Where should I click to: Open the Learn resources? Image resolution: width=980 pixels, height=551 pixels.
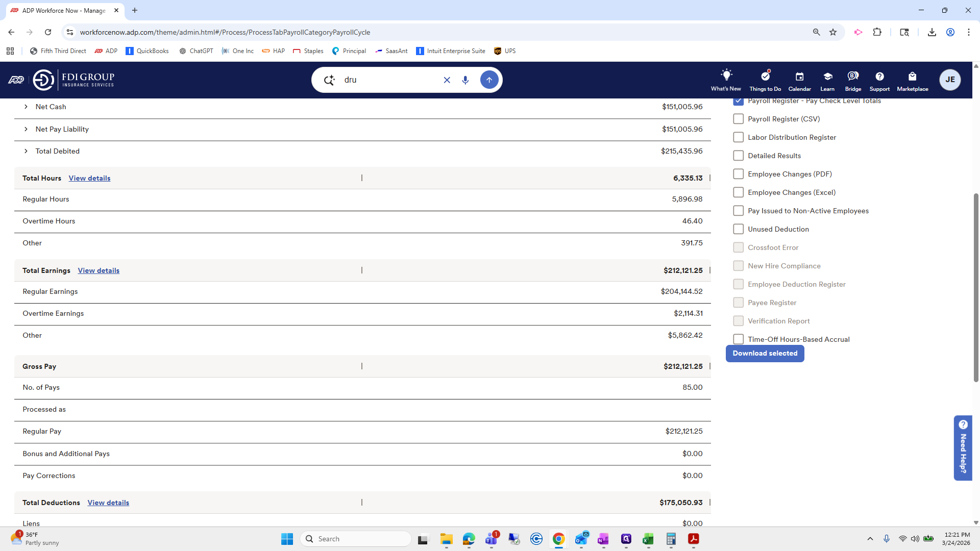point(827,80)
